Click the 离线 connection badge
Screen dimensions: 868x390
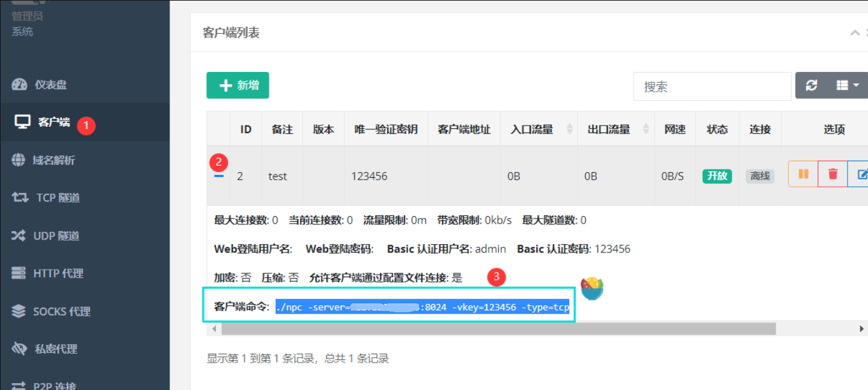coord(760,177)
